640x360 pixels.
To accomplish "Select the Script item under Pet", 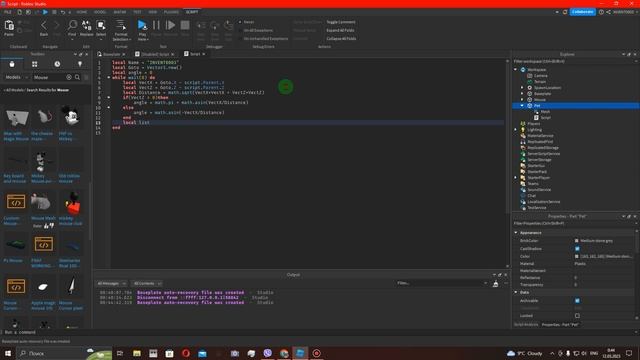I will pyautogui.click(x=545, y=118).
